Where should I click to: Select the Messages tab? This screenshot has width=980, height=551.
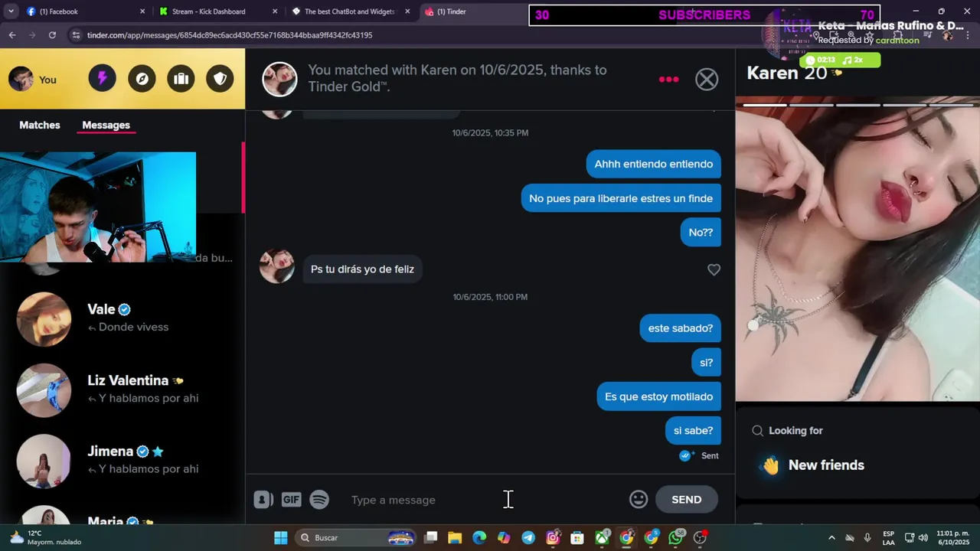(x=106, y=125)
